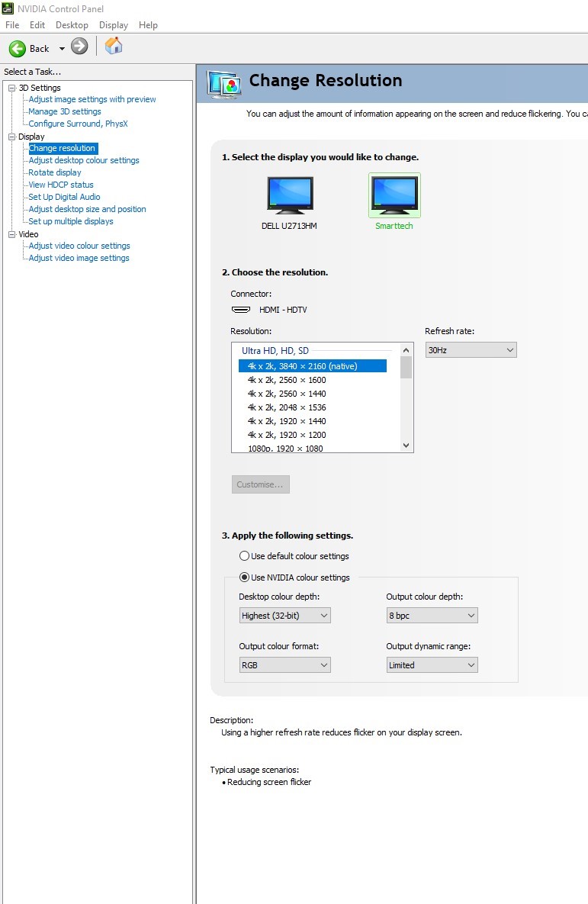The image size is (588, 904).
Task: Select Use NVIDIA colour settings radio
Action: [244, 577]
